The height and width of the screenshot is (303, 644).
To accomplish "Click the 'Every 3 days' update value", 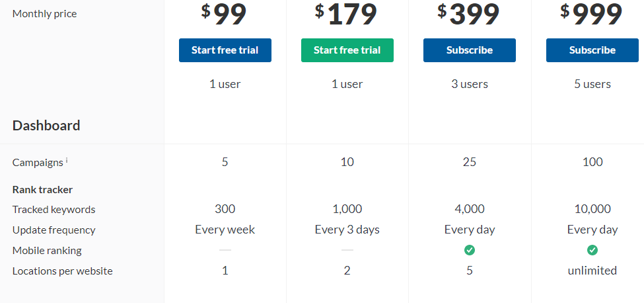I will pos(347,230).
